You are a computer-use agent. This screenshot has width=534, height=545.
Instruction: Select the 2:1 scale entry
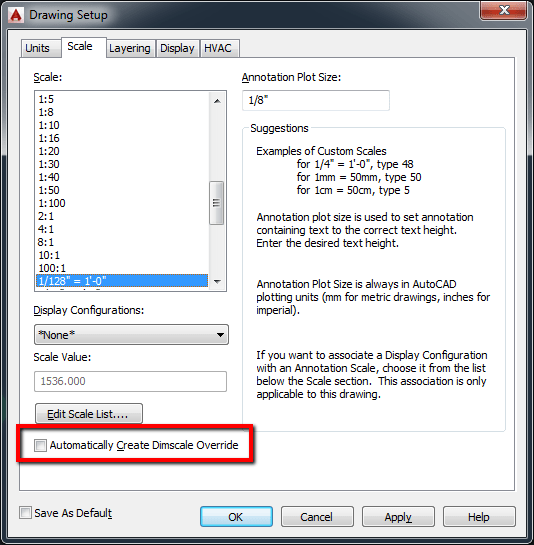[122, 216]
